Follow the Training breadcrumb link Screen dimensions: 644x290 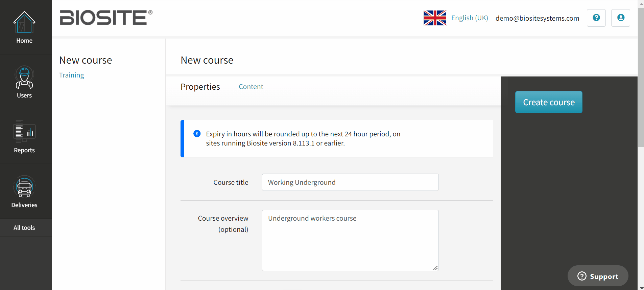[72, 75]
